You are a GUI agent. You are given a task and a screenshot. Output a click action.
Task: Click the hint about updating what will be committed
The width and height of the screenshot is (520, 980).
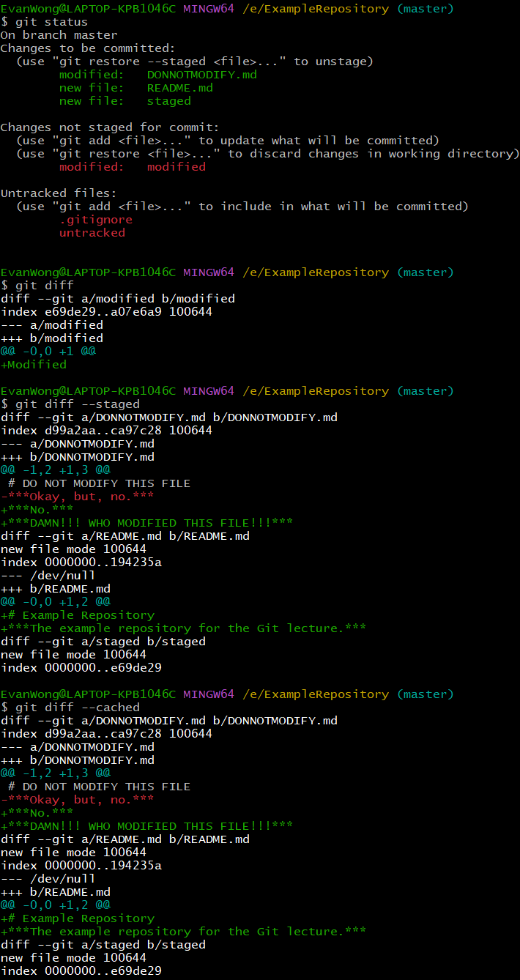(x=227, y=141)
